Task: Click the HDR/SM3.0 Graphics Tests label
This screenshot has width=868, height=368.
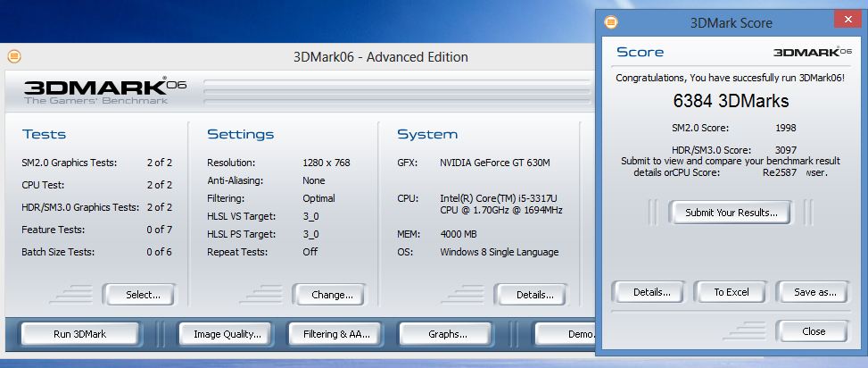Action: point(80,207)
